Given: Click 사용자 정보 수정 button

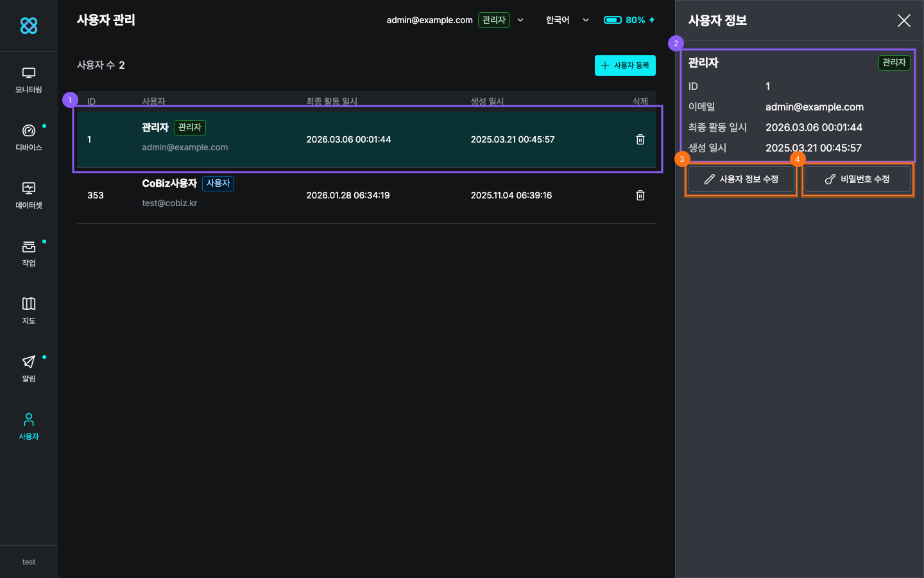Looking at the screenshot, I should (x=741, y=180).
